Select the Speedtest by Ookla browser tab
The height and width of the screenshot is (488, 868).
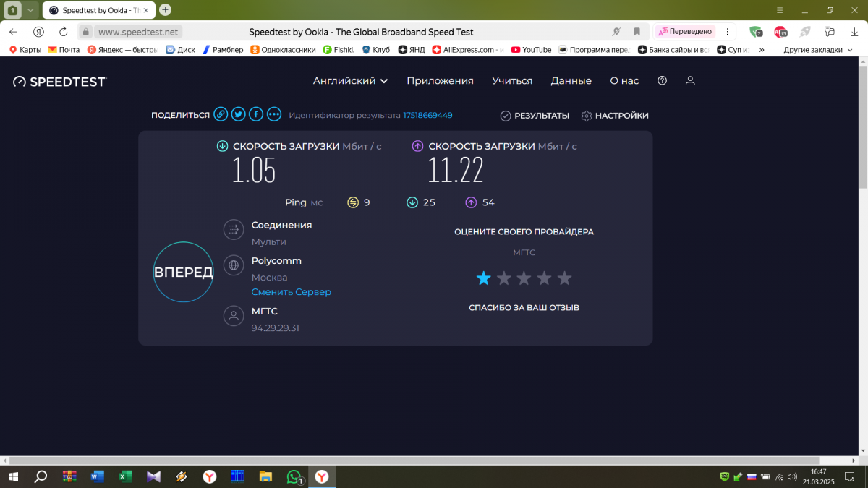click(99, 10)
